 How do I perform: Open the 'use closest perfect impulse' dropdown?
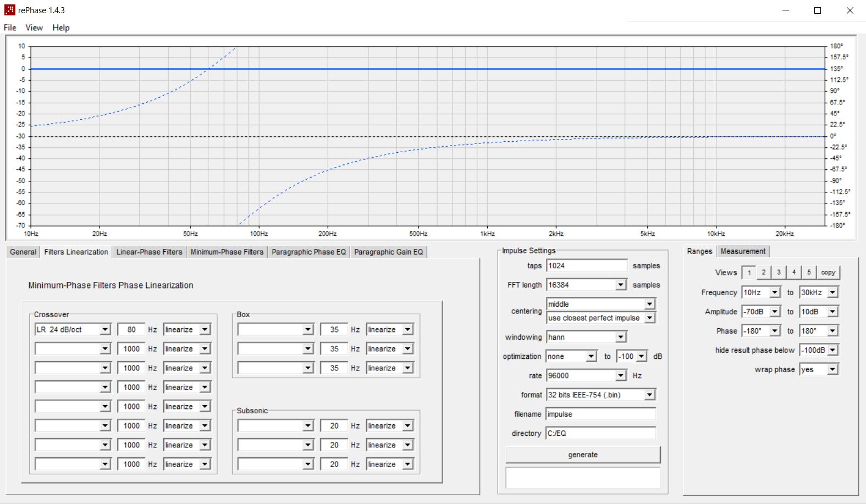601,318
